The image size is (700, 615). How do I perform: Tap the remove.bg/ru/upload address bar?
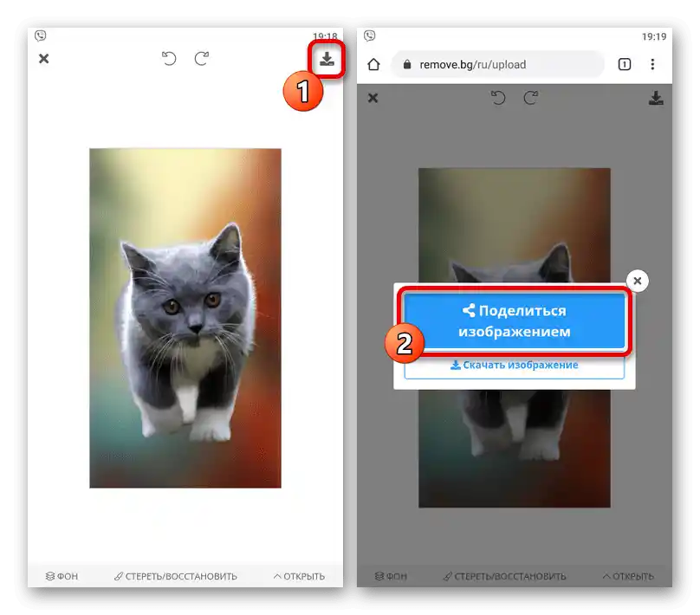(498, 65)
